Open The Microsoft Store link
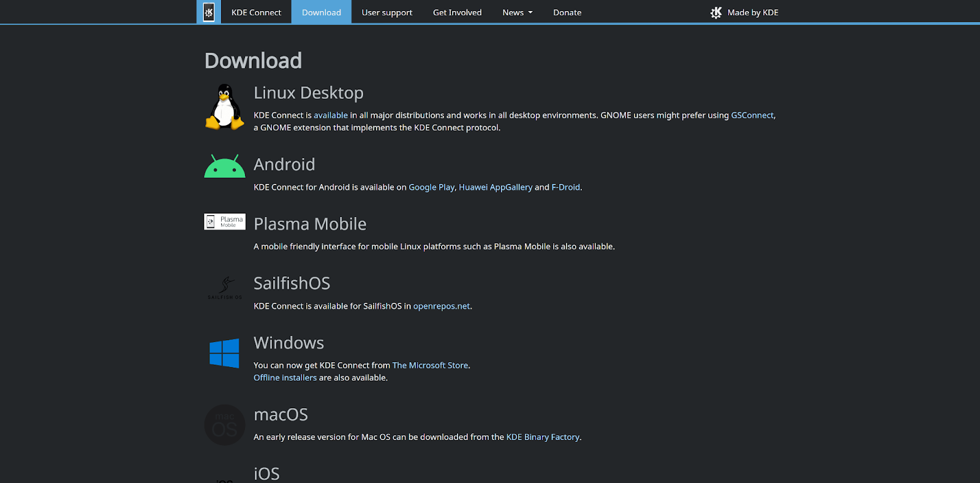Image resolution: width=980 pixels, height=483 pixels. point(430,365)
